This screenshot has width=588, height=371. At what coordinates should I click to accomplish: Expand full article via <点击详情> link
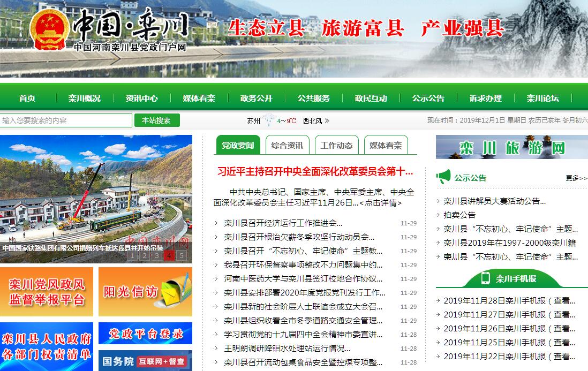pyautogui.click(x=380, y=203)
